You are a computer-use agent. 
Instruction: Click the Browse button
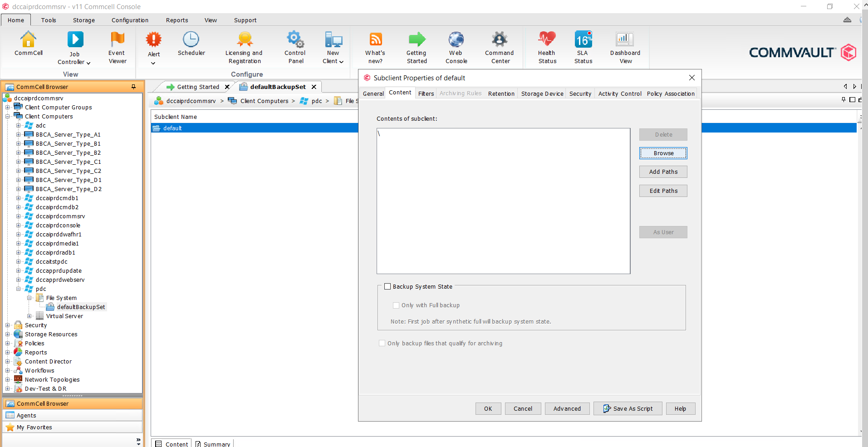pos(663,153)
